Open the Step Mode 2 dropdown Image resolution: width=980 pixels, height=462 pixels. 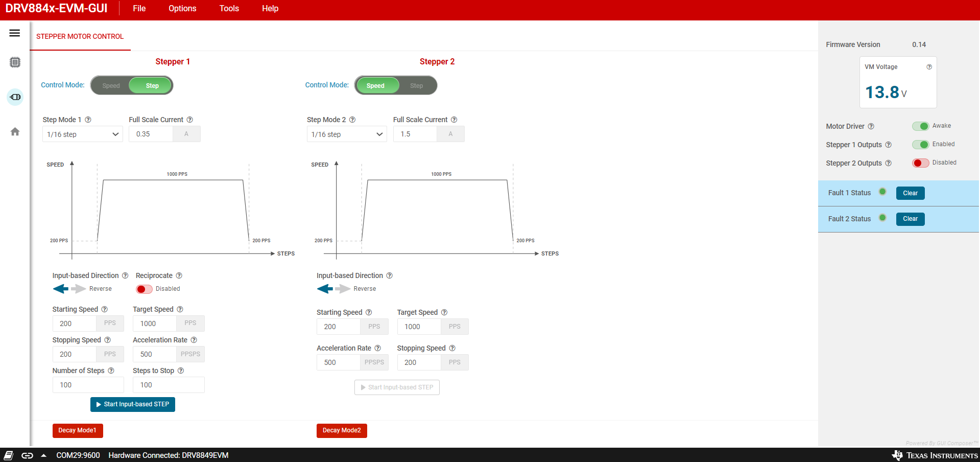(x=347, y=134)
